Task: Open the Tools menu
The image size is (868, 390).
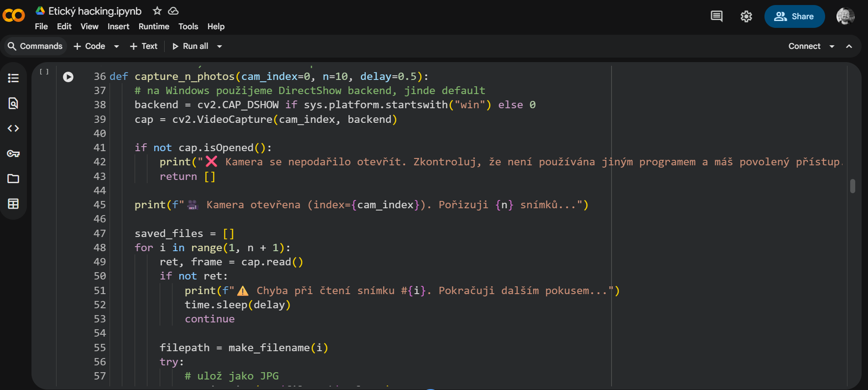Action: click(x=188, y=26)
